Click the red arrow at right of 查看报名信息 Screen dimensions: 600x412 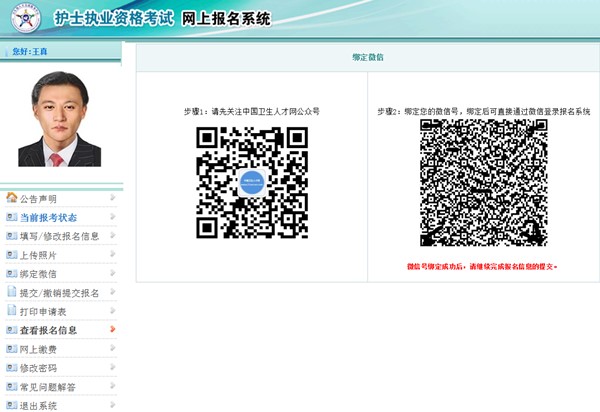tap(112, 329)
